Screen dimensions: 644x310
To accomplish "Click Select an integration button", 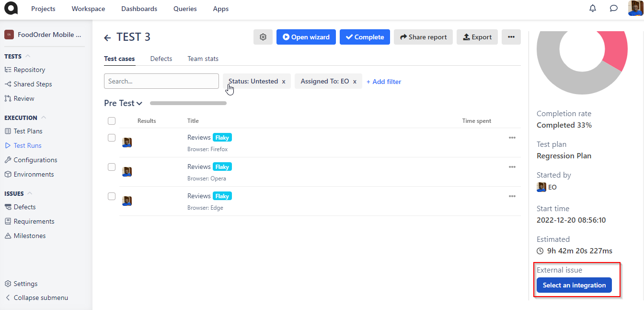I will click(x=574, y=285).
